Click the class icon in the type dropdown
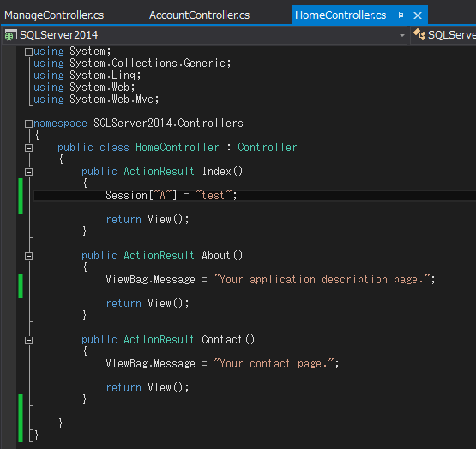Image resolution: width=476 pixels, height=449 pixels. [x=419, y=34]
